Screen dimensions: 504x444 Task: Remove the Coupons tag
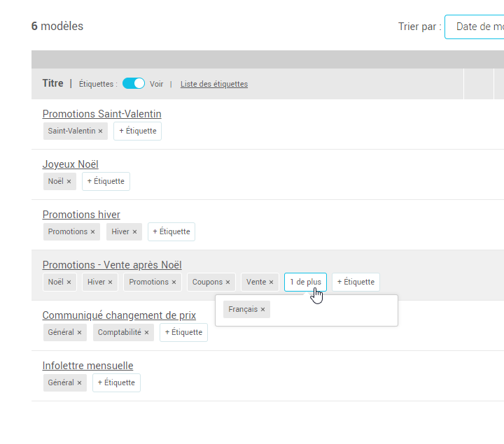point(228,282)
